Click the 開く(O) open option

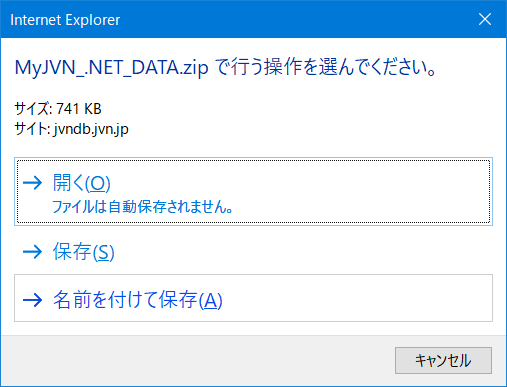(253, 192)
